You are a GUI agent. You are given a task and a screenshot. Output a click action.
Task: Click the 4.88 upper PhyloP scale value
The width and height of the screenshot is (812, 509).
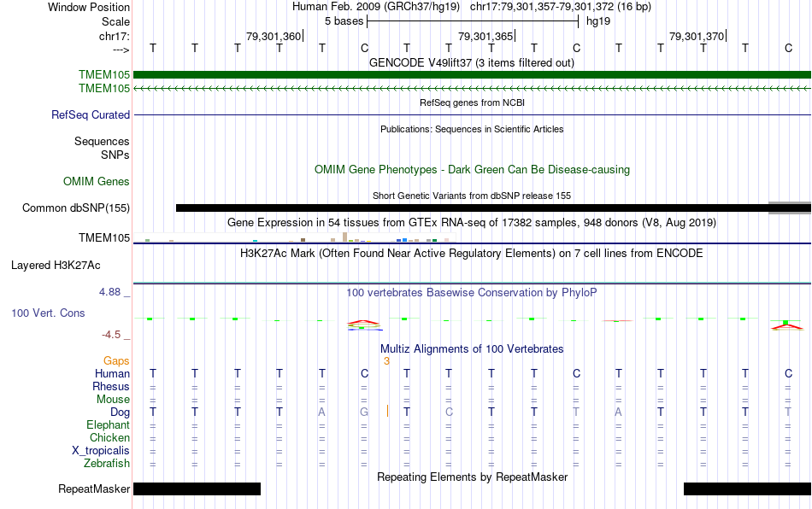pyautogui.click(x=109, y=292)
